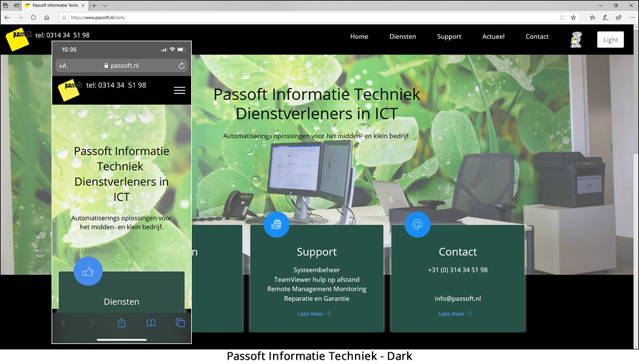Open the favorites hub icon
This screenshot has height=364, width=639.
pyautogui.click(x=592, y=18)
